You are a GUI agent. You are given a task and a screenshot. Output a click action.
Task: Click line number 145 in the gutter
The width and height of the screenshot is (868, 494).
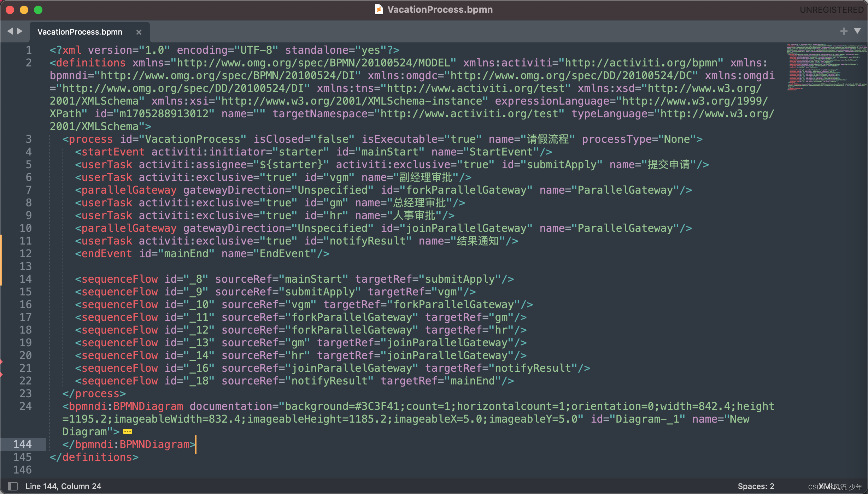coord(23,457)
